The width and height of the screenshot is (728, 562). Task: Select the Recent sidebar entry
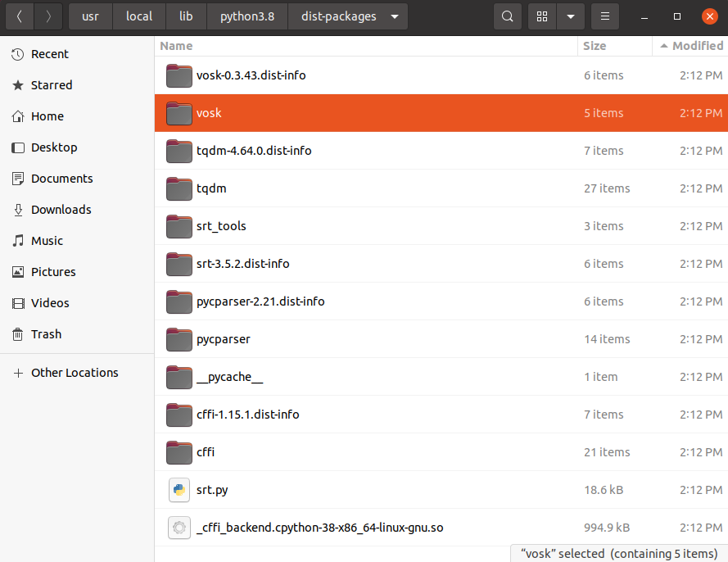49,53
